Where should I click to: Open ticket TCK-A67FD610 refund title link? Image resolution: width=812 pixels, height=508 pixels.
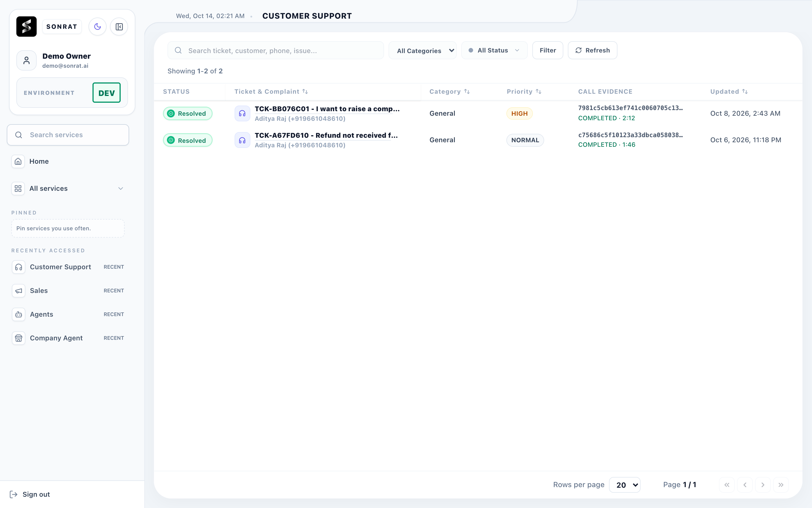coord(326,135)
